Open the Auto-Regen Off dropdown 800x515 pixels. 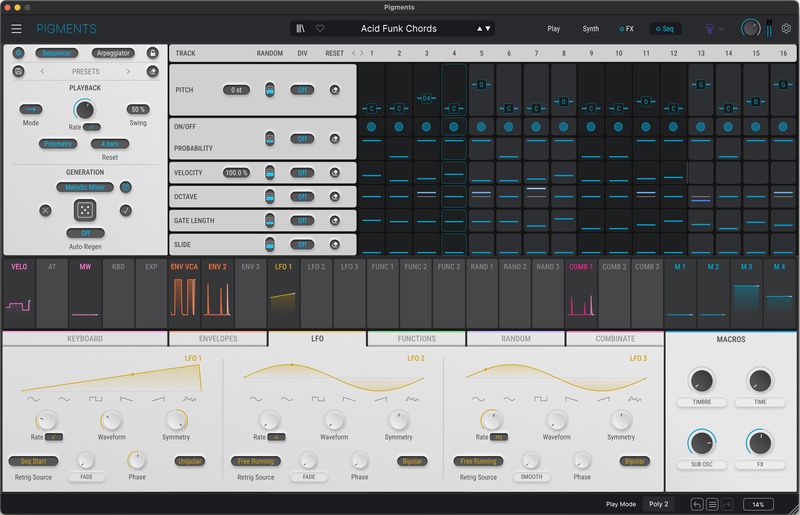(x=85, y=233)
